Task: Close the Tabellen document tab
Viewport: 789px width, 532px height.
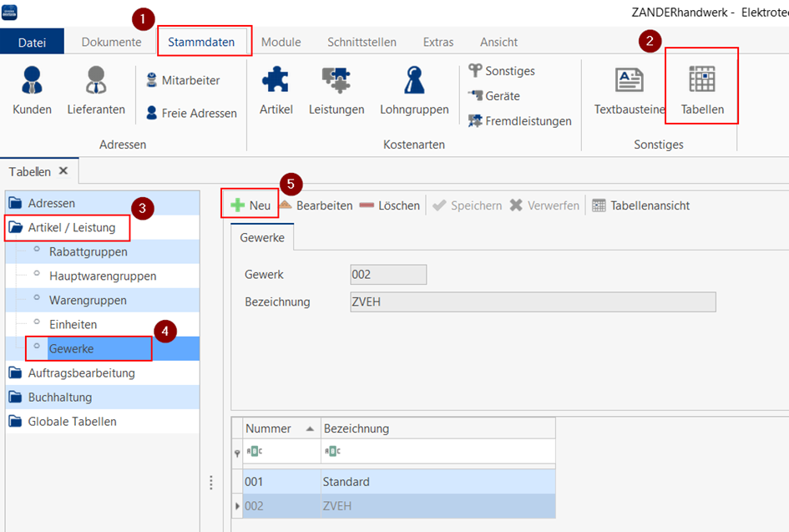Action: [63, 171]
